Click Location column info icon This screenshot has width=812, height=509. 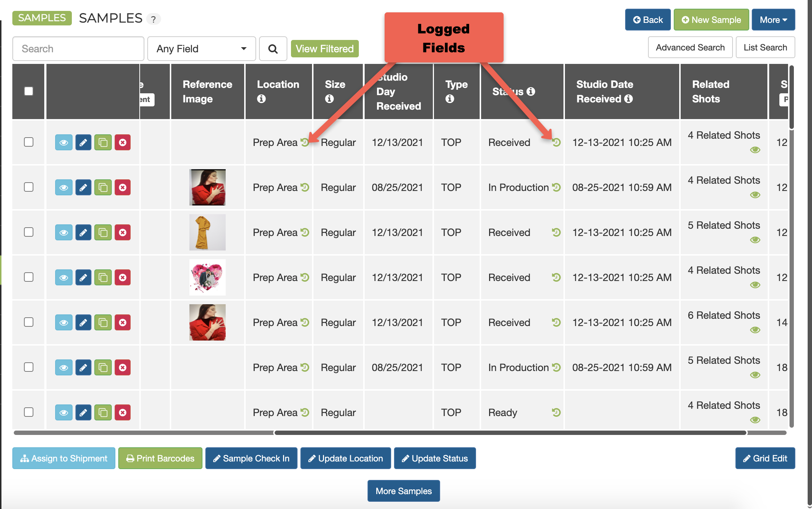coord(261,99)
